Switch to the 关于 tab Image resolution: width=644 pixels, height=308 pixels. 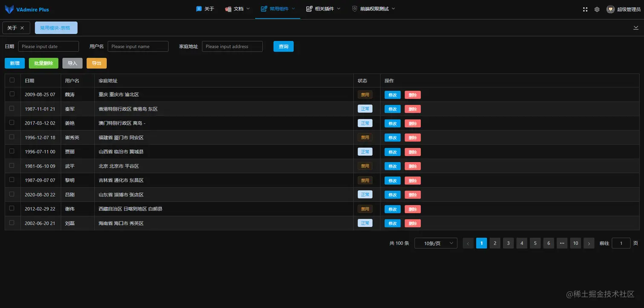pyautogui.click(x=16, y=28)
